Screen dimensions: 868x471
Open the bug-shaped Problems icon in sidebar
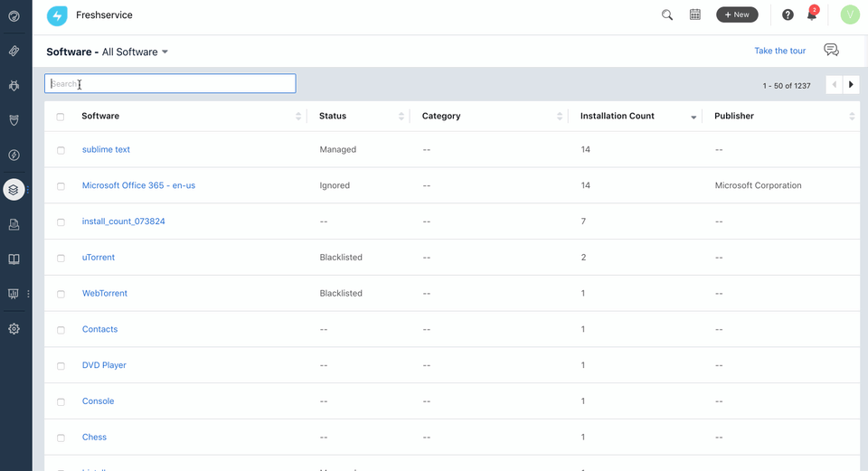(x=14, y=85)
